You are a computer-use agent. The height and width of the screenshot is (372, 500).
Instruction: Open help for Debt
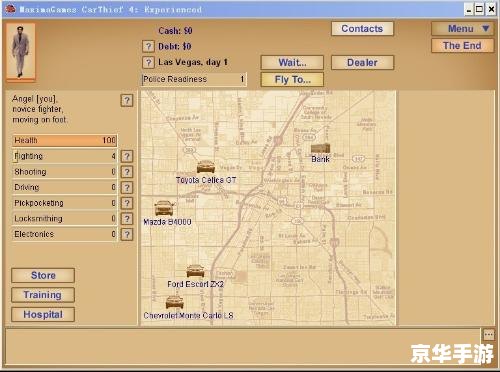tap(148, 46)
